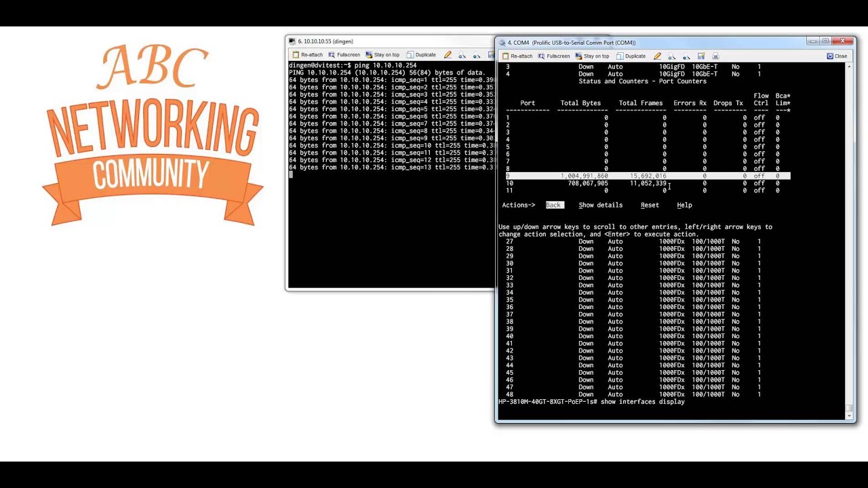The height and width of the screenshot is (488, 868).
Task: Click the 10.10.10.55 window title icon
Action: coord(292,41)
